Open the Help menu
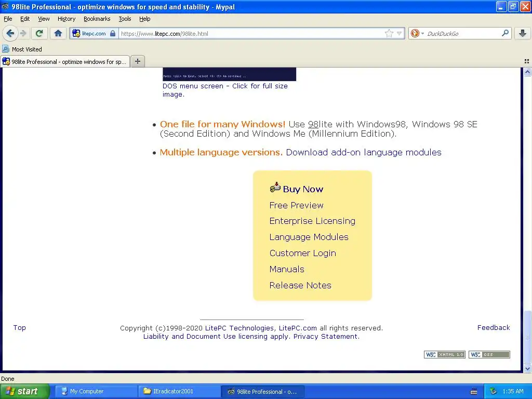The width and height of the screenshot is (532, 399). (145, 19)
